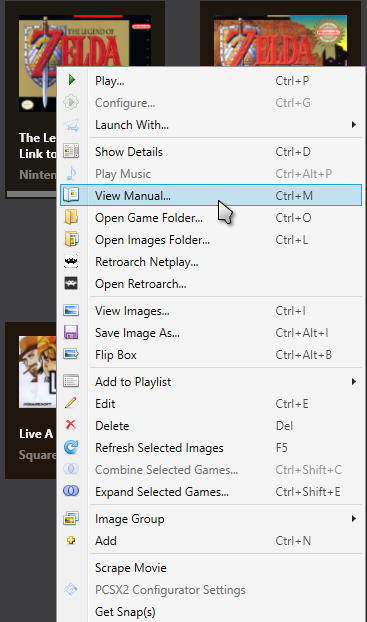The width and height of the screenshot is (367, 622).
Task: Click the View Images picture icon
Action: coord(71,310)
